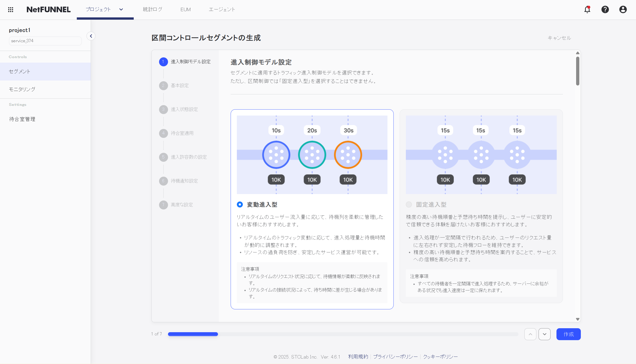This screenshot has width=636, height=364.
Task: Go to previous step with up chevron icon
Action: tap(530, 334)
